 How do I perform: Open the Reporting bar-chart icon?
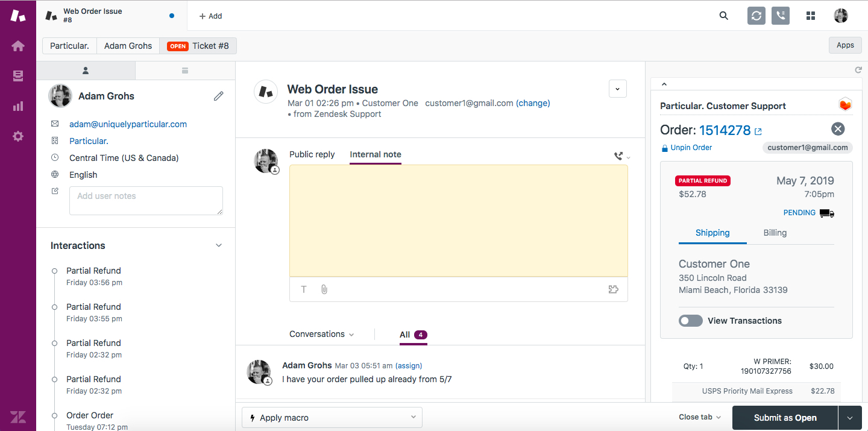point(18,105)
